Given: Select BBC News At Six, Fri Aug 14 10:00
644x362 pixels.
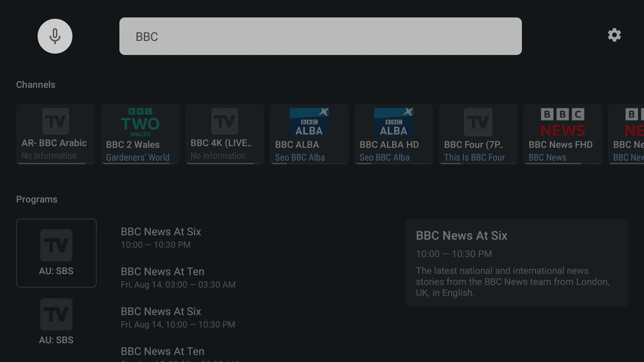Looking at the screenshot, I should 178,317.
